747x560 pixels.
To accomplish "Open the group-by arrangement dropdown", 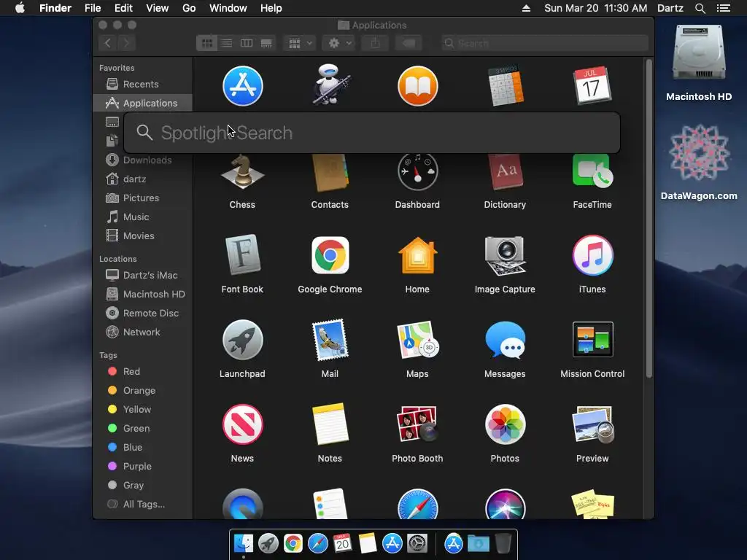I will pos(300,43).
